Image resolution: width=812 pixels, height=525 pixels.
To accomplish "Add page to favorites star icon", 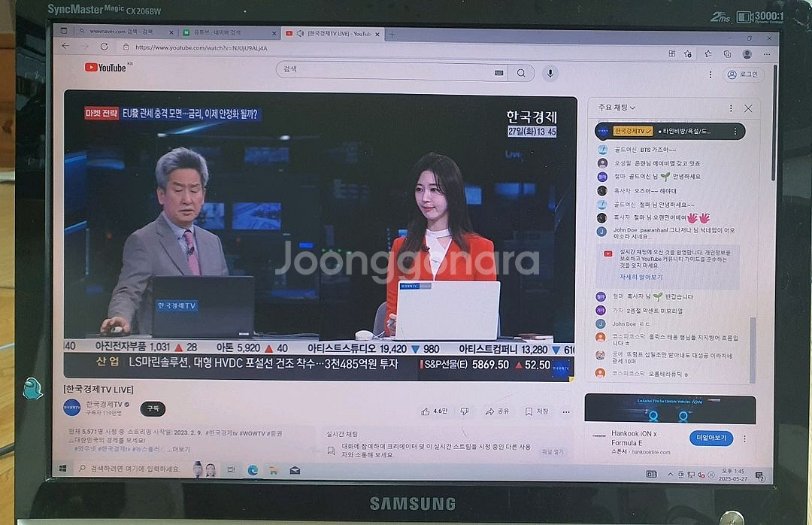I will click(x=688, y=54).
